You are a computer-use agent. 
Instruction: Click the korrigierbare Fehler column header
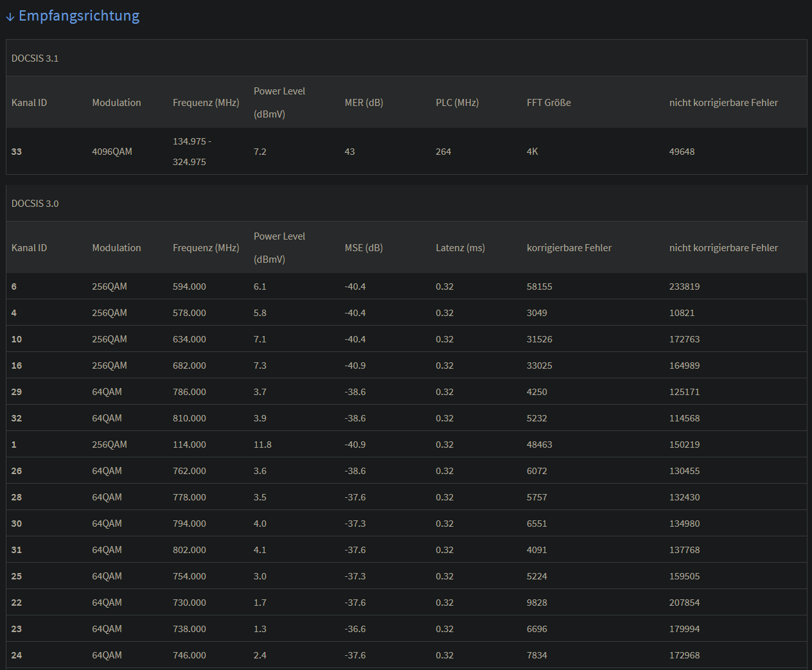pyautogui.click(x=569, y=248)
